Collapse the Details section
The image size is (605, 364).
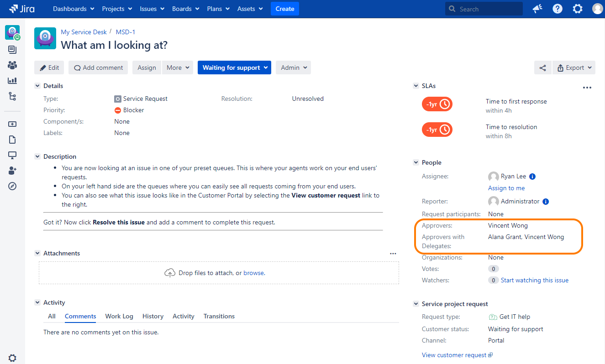pyautogui.click(x=37, y=86)
